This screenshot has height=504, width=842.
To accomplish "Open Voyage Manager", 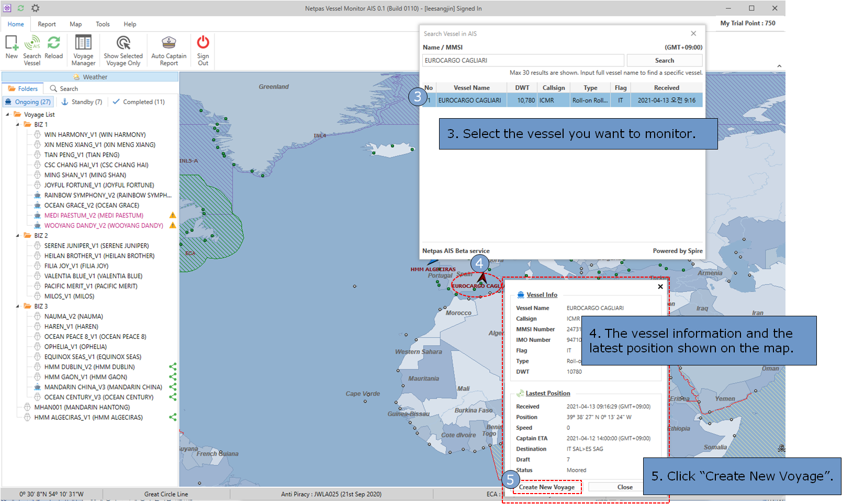I will click(83, 51).
